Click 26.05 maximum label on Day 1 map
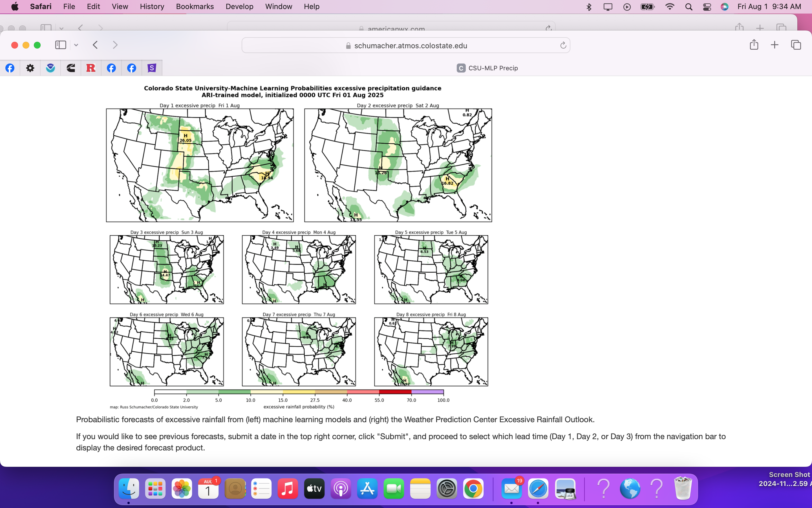Screen dimensions: 812x508 (186, 141)
